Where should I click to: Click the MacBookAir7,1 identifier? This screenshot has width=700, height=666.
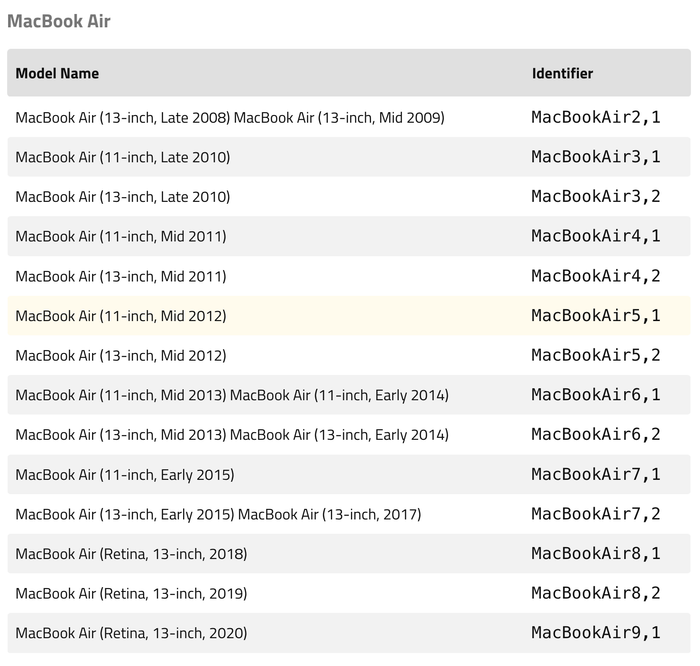596,474
